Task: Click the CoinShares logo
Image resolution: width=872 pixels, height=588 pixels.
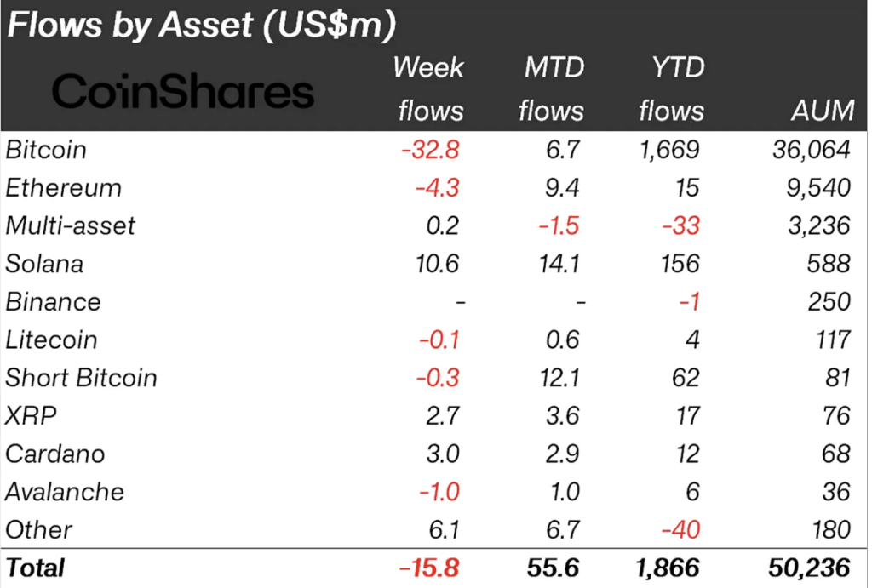Action: point(183,90)
